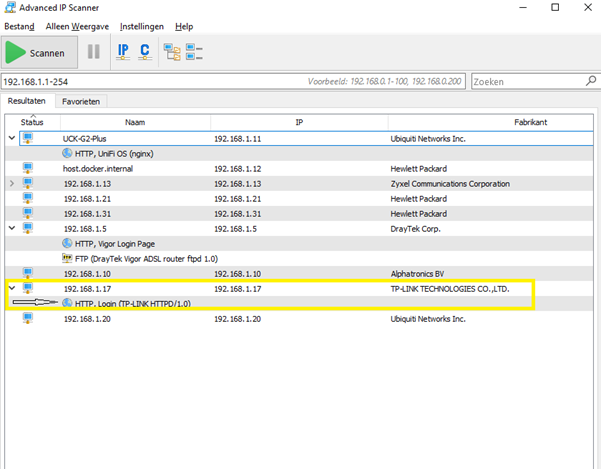Click the computer icon of 192.168.1.10

click(x=28, y=273)
